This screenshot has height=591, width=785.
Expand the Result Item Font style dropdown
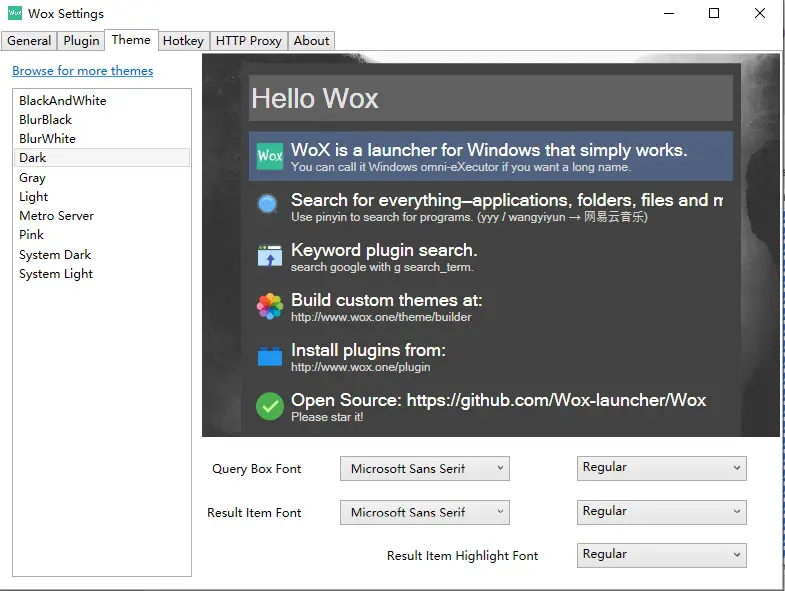[661, 512]
